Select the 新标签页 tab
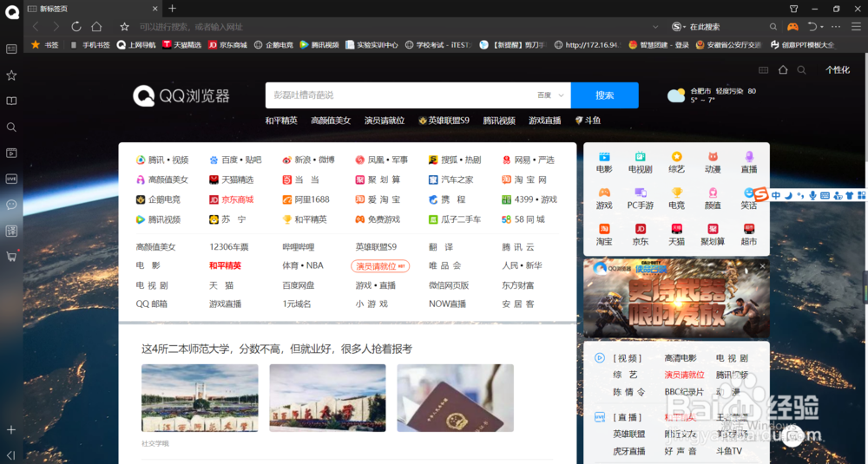Image resolution: width=868 pixels, height=464 pixels. (93, 9)
